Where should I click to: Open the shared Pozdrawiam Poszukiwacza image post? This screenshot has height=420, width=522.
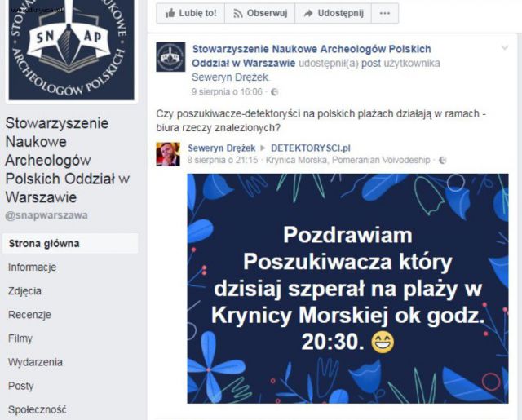pyautogui.click(x=347, y=289)
